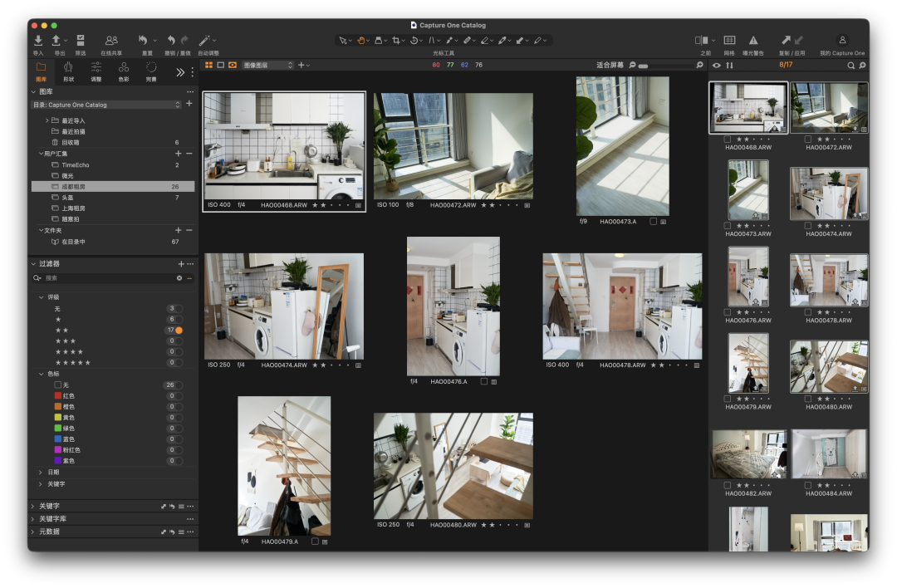
Task: Select the rotate cursor tool
Action: tap(414, 41)
